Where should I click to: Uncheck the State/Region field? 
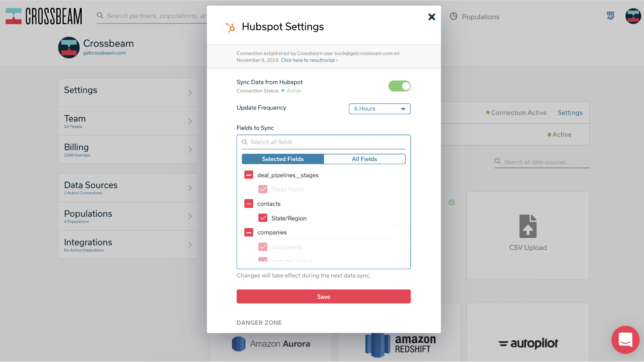click(x=263, y=218)
